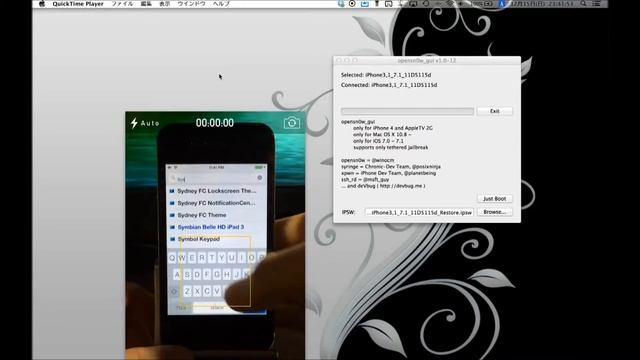Open the QuickTime Player application menu
640x360 pixels.
78,4
